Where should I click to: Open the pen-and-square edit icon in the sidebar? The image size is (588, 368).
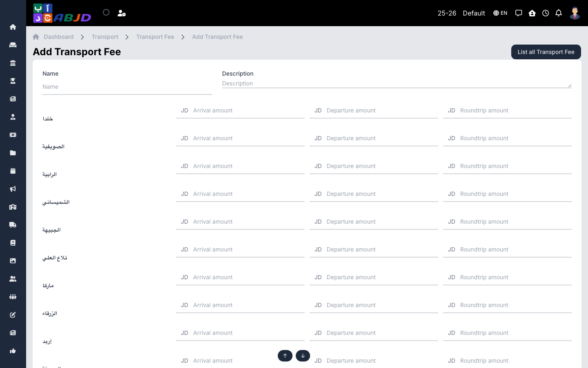13,315
